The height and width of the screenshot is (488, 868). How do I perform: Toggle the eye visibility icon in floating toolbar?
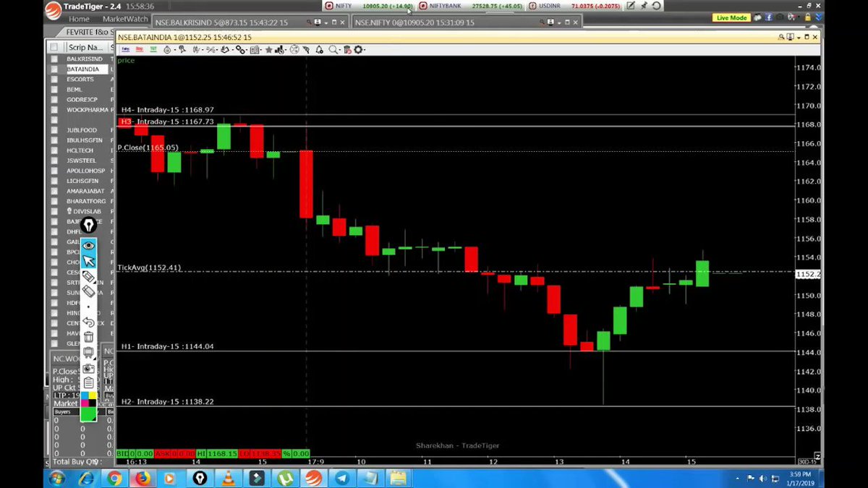88,245
